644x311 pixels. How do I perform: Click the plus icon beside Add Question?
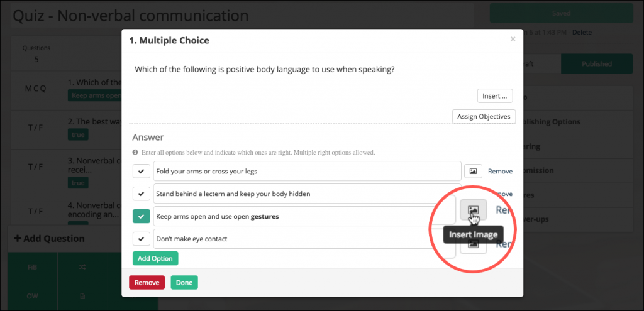(x=18, y=238)
